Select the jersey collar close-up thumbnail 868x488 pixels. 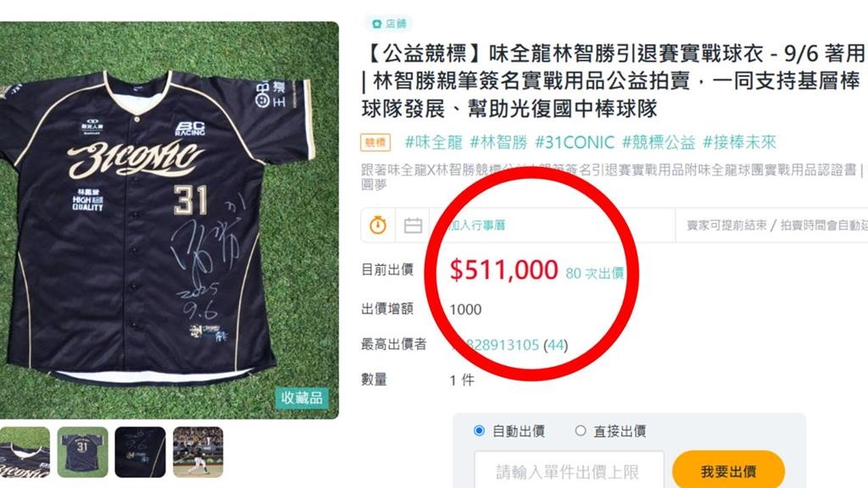tap(25, 452)
